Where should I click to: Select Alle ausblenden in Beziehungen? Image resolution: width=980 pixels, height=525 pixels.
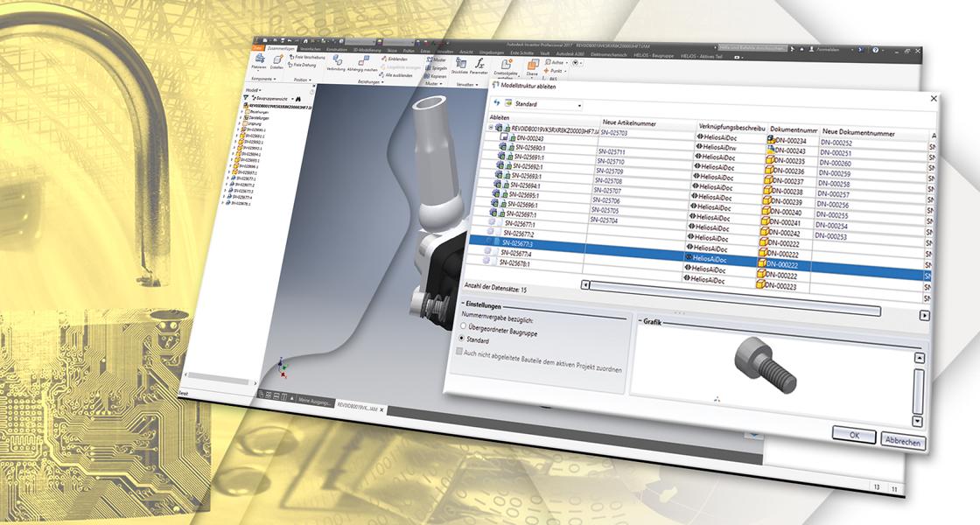click(x=395, y=75)
